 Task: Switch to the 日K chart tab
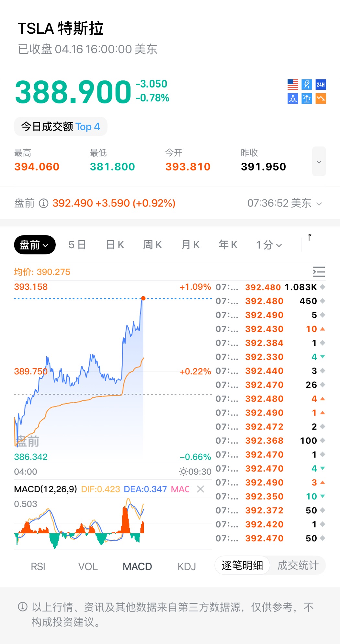pos(115,245)
